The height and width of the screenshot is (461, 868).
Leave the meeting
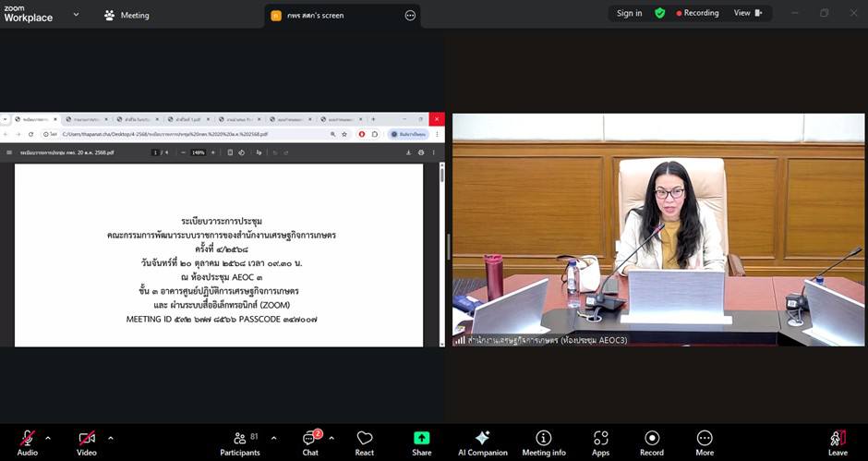[838, 441]
